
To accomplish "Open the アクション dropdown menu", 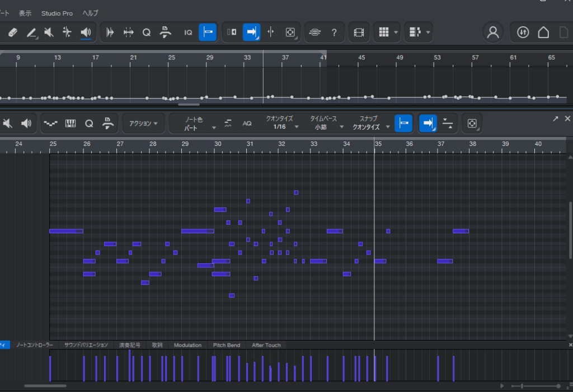I will click(x=143, y=123).
